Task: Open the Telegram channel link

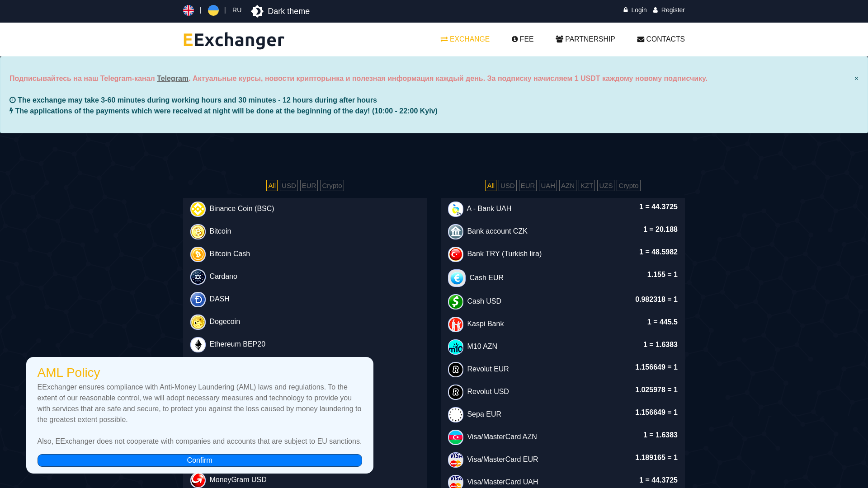Action: [x=173, y=78]
